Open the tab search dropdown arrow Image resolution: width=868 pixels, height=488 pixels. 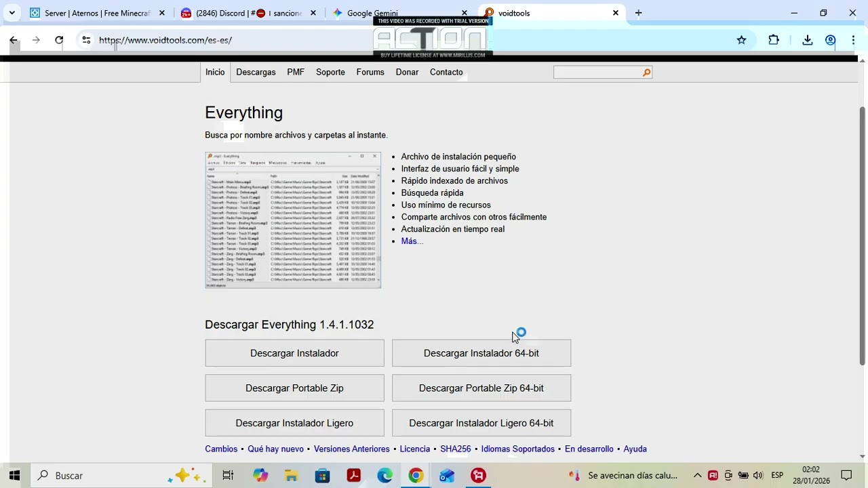12,13
